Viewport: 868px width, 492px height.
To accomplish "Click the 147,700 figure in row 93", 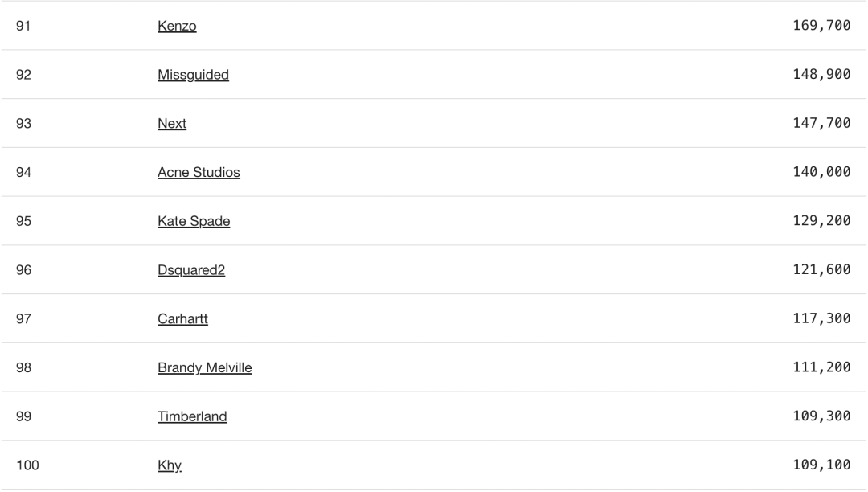I will tap(821, 123).
